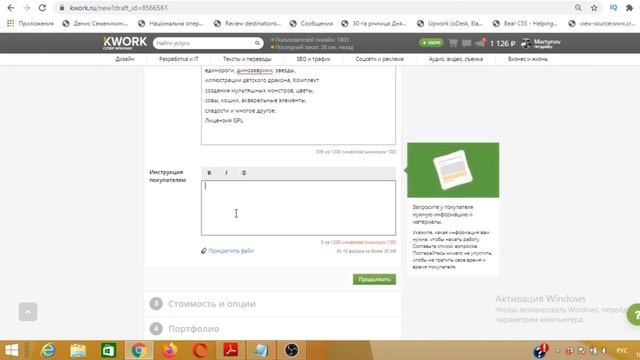Insert list in instruction editor
Viewport: 640px width, 360px height.
click(244, 173)
